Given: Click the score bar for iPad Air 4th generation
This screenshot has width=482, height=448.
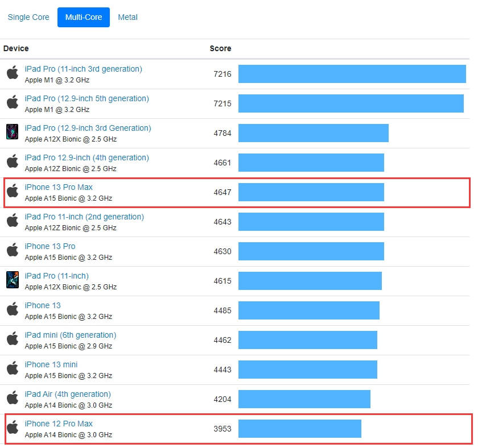Looking at the screenshot, I should [304, 399].
